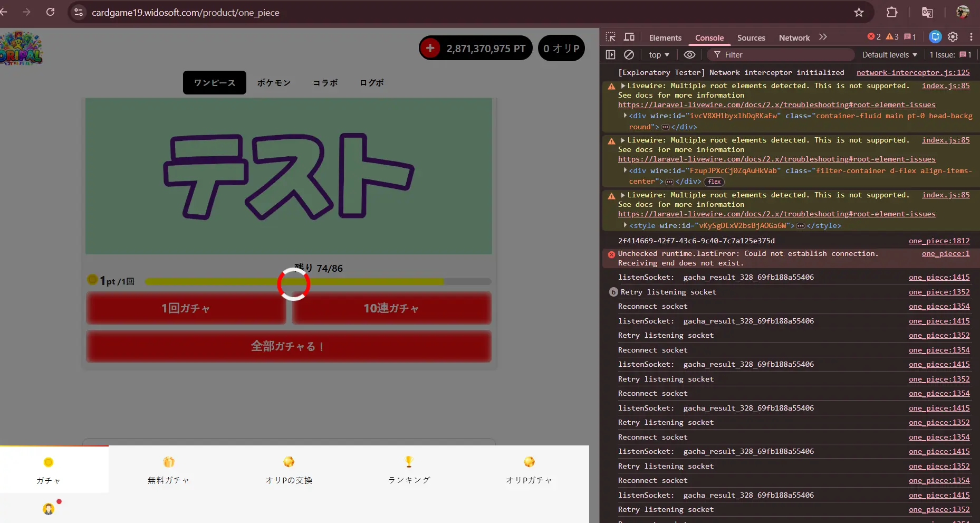Open the browser profile avatar
980x523 pixels.
(963, 12)
